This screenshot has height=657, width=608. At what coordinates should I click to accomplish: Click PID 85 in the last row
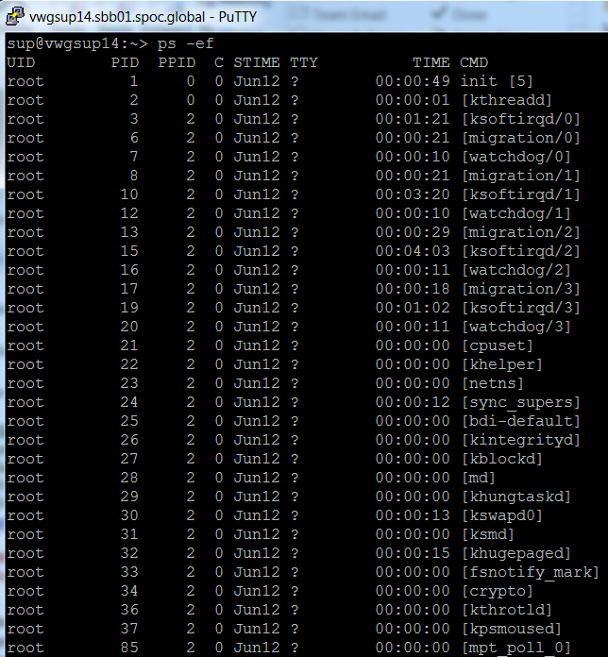point(129,647)
